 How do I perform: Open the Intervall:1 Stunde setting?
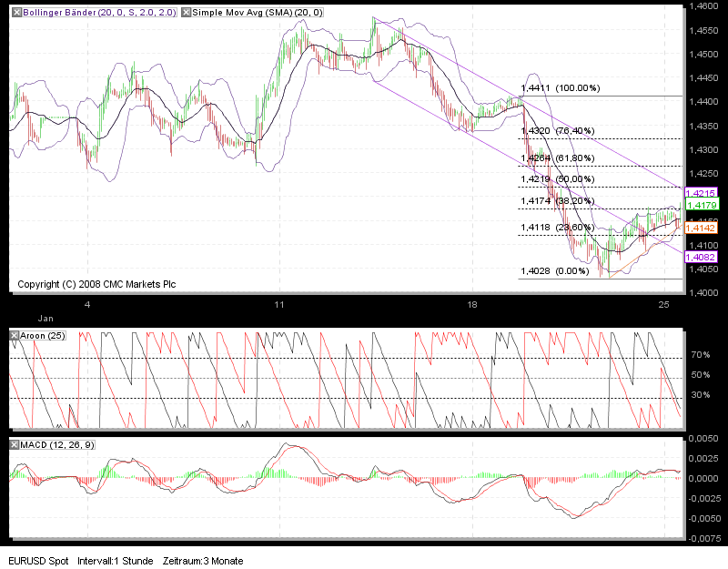pyautogui.click(x=115, y=561)
